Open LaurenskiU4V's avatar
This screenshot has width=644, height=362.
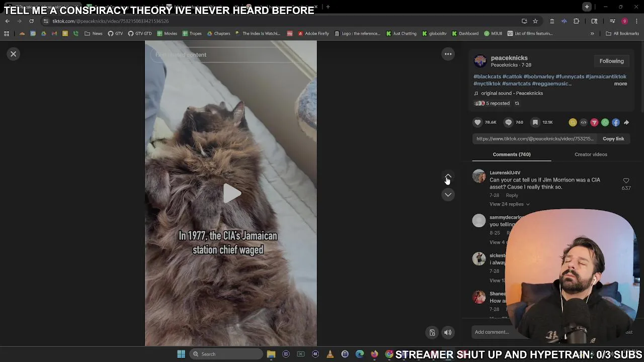click(x=479, y=176)
